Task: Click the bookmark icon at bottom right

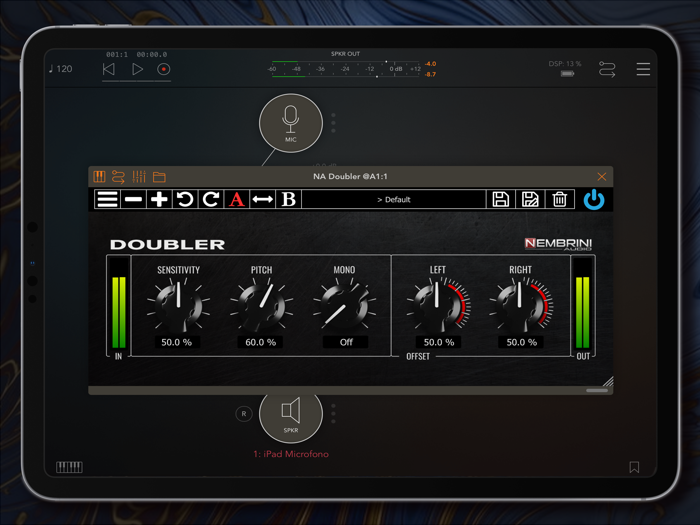Action: coord(634,467)
